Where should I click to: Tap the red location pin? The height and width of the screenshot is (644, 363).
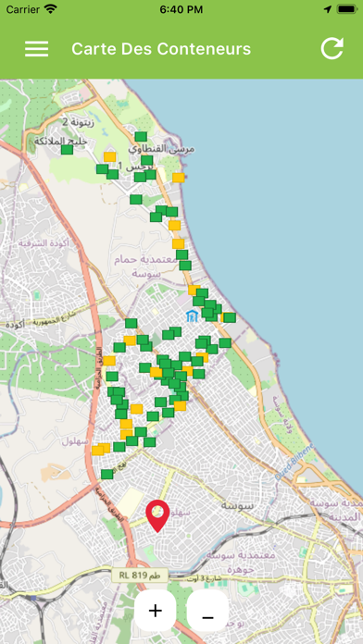(157, 516)
